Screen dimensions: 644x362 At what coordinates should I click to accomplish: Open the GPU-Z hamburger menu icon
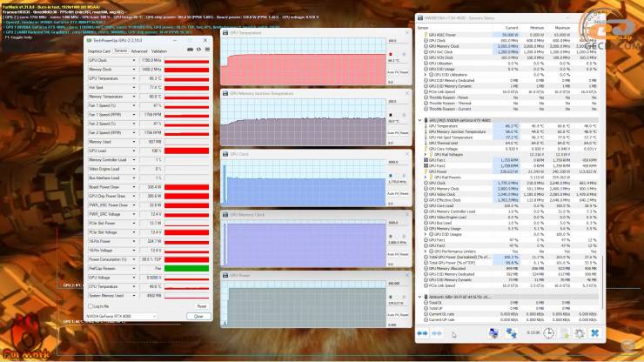(207, 50)
